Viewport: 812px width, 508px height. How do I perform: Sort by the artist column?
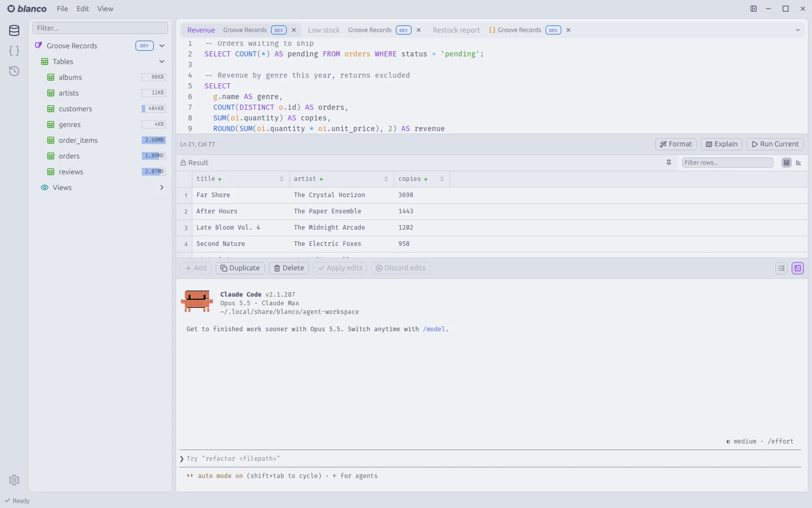coord(386,179)
